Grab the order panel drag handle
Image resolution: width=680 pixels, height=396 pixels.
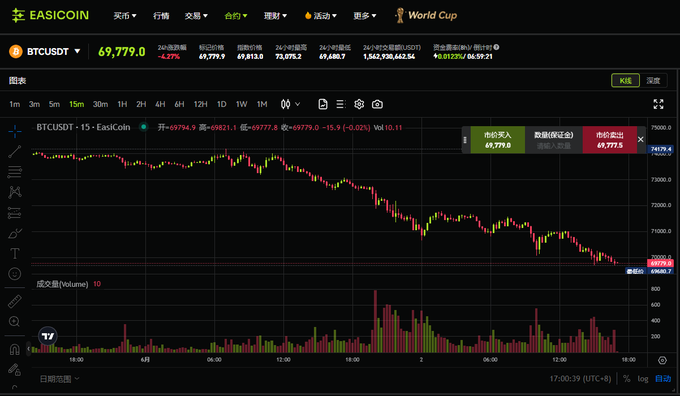click(x=465, y=140)
